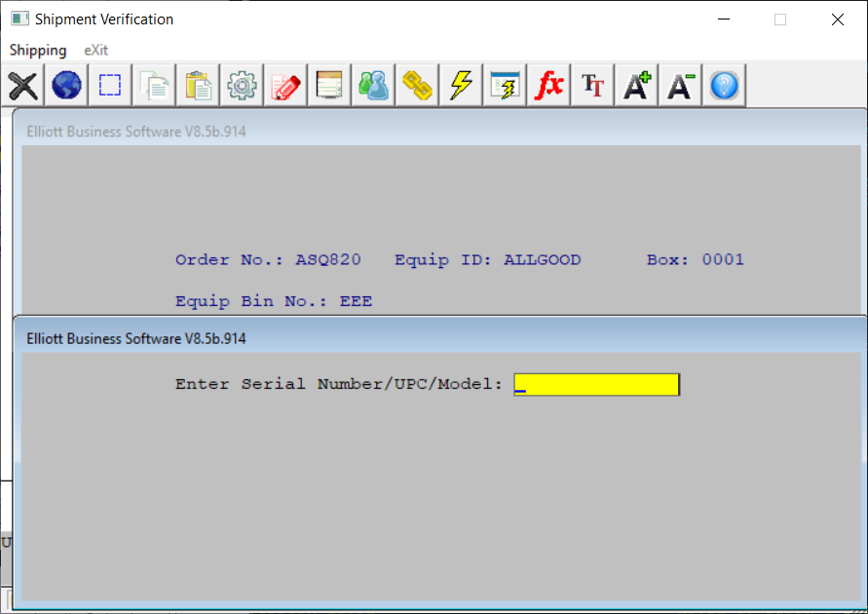This screenshot has height=614, width=868.
Task: Open the list form toolbar icon
Action: (329, 85)
